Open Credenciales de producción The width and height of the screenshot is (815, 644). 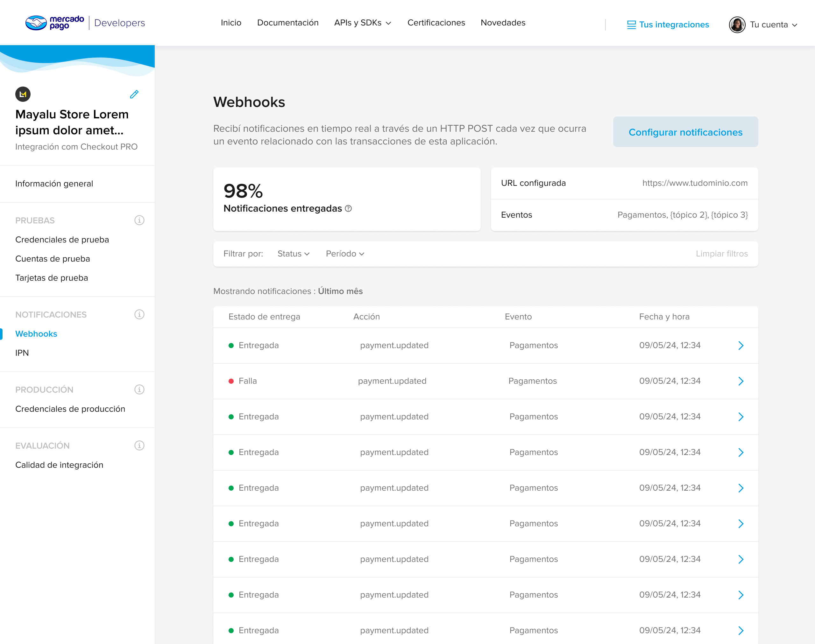pos(70,409)
